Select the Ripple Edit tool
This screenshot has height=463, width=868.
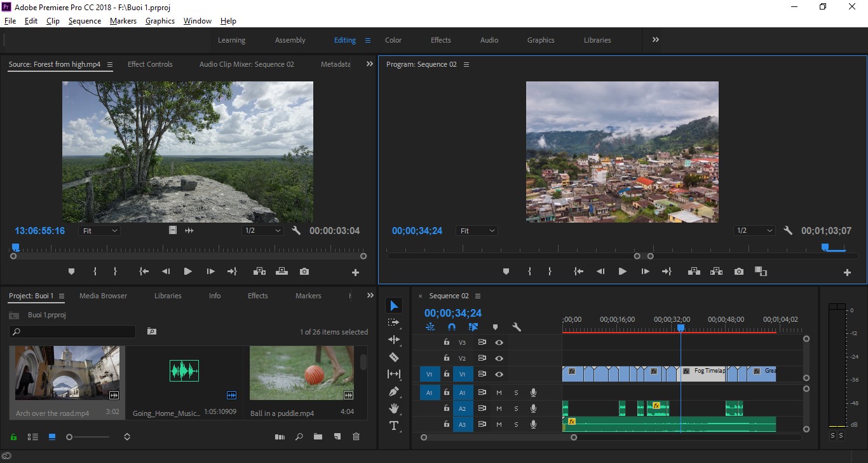pos(394,340)
